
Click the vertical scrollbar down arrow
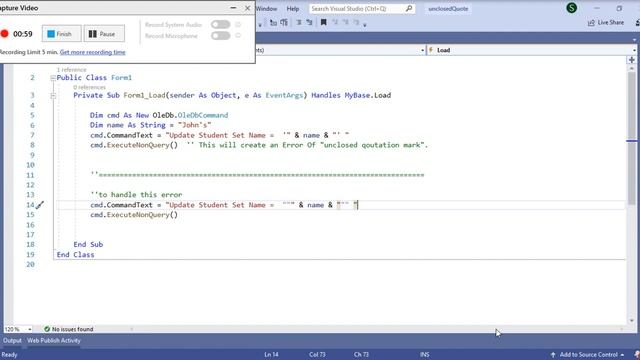[631, 320]
